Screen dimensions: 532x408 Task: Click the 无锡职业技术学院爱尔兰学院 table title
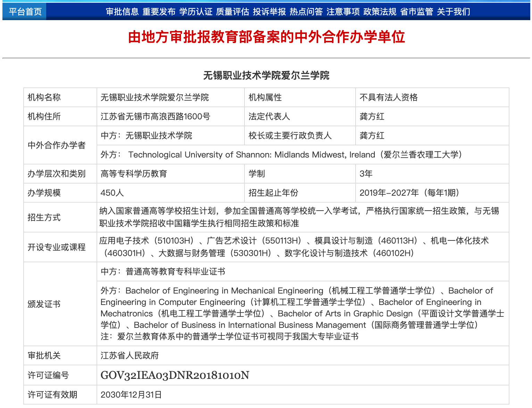click(x=266, y=75)
